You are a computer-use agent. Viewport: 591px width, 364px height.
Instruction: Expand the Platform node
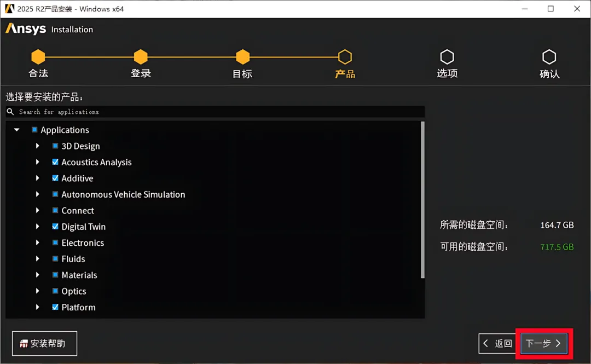pos(37,307)
